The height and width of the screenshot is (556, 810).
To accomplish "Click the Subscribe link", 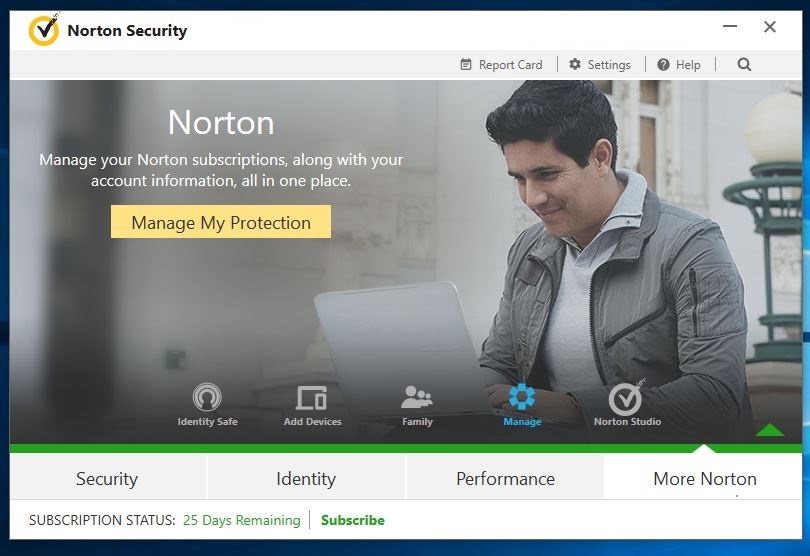I will click(353, 520).
